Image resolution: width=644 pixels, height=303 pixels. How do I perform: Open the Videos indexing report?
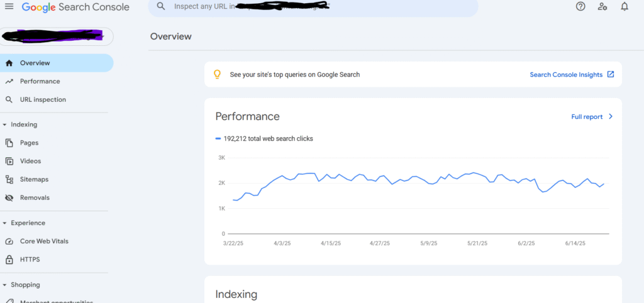[57, 161]
